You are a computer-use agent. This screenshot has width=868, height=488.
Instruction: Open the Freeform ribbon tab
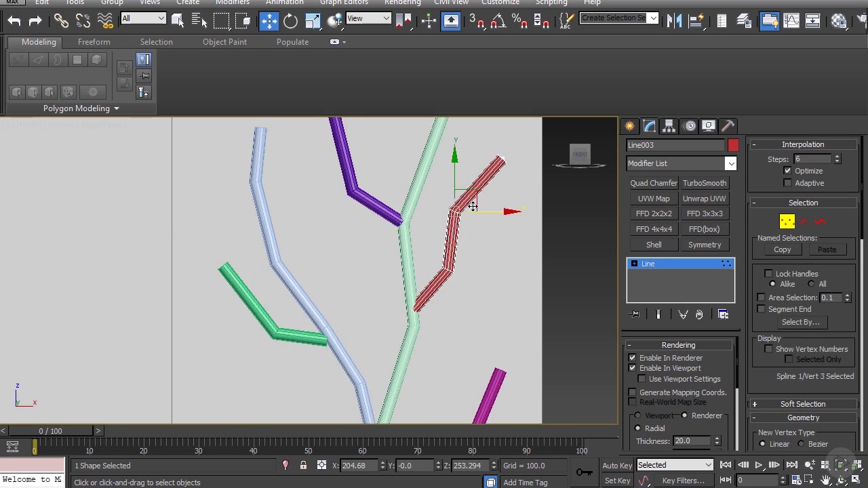point(94,42)
